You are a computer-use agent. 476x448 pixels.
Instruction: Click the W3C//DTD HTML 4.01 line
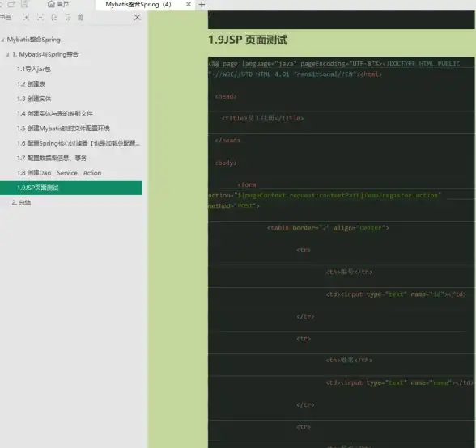[295, 74]
